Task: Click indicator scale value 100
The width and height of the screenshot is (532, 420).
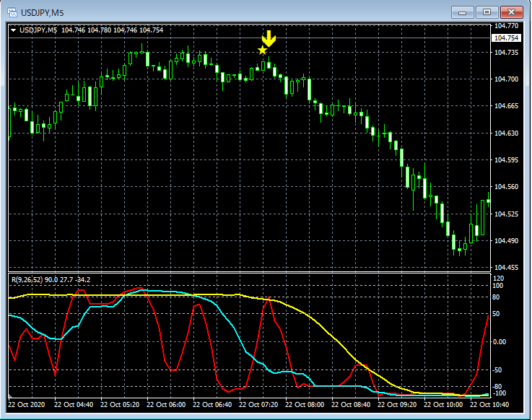Action: tap(498, 286)
